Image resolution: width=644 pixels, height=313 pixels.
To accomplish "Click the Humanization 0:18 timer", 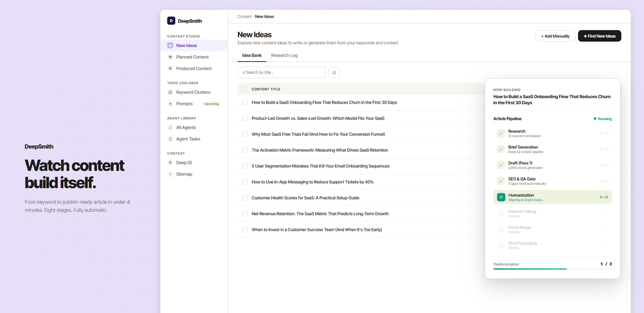I will [x=604, y=197].
